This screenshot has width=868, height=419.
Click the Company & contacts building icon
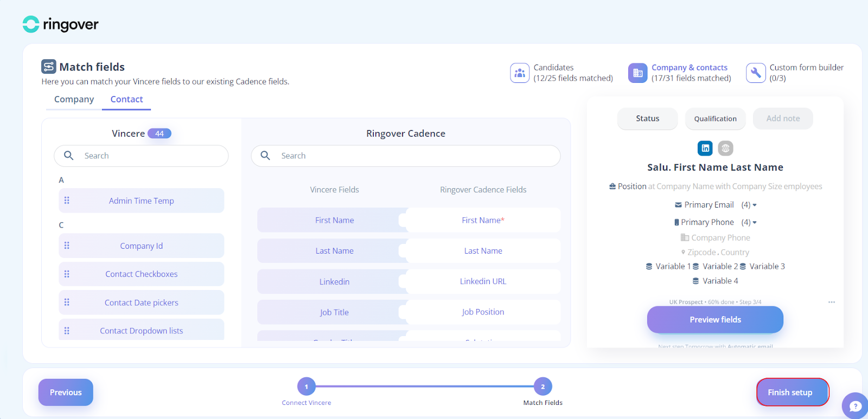(638, 73)
